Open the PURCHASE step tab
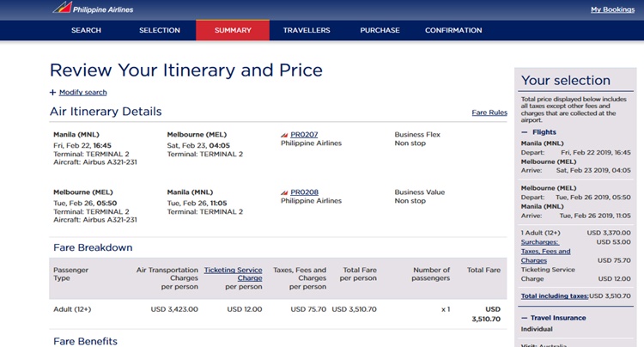Viewport: 644px width, 347px height. [x=380, y=30]
